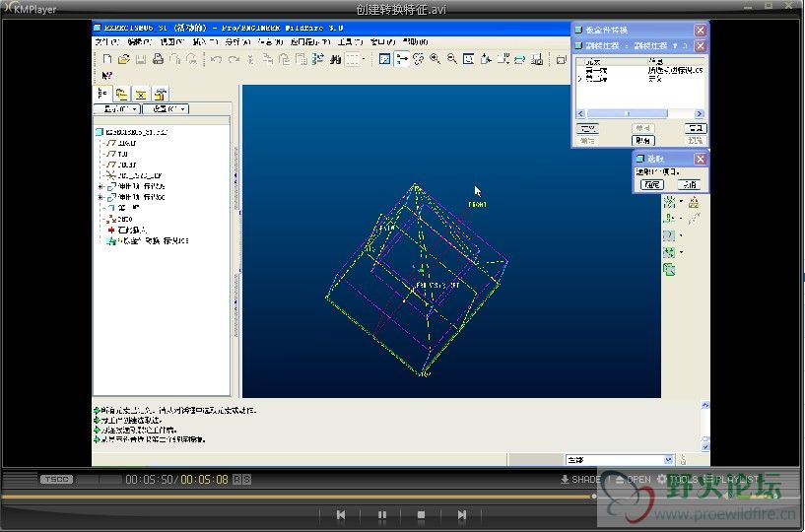Click the Orient mode icon

[419, 59]
